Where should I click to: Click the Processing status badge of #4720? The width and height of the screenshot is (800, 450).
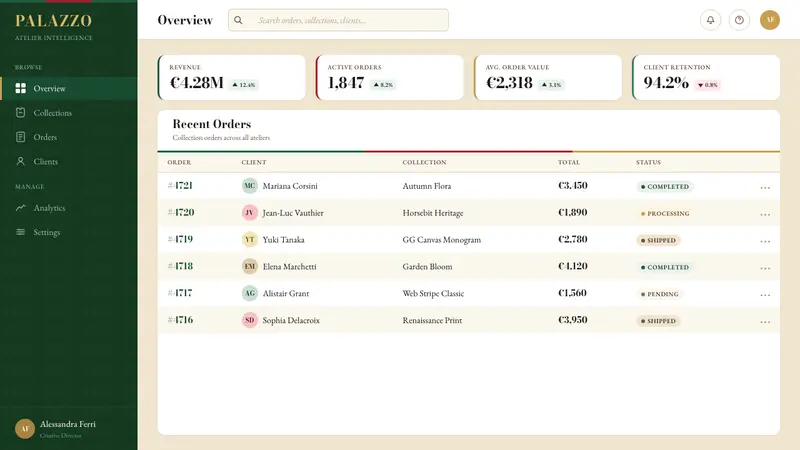665,213
